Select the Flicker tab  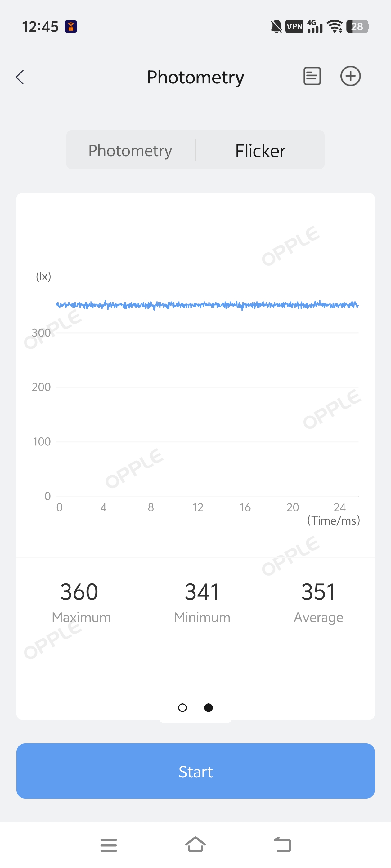[x=260, y=150]
